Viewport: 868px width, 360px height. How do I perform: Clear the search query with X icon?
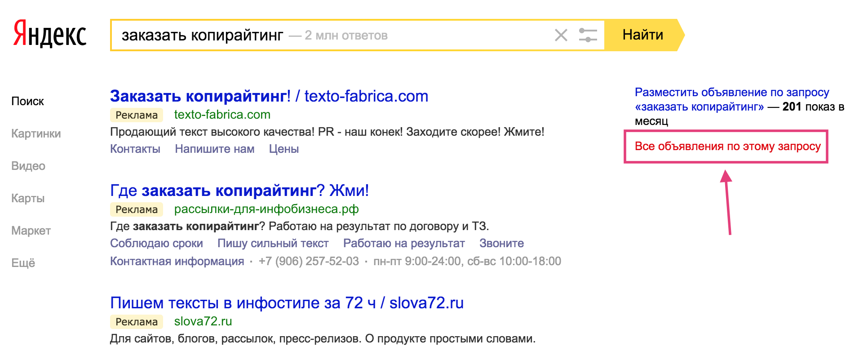click(x=561, y=35)
